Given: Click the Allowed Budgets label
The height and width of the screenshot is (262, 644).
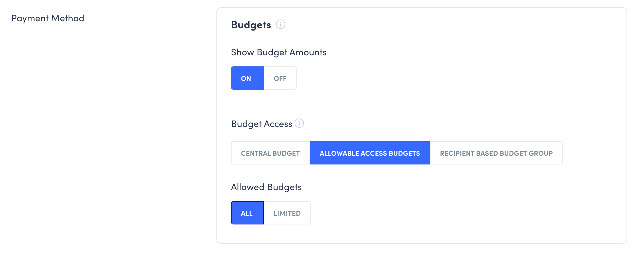Looking at the screenshot, I should tap(266, 187).
